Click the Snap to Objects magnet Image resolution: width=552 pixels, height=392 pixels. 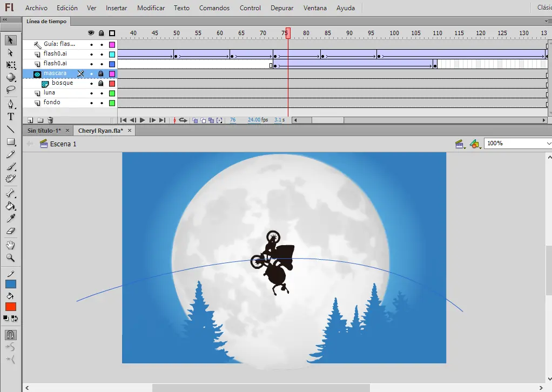(x=11, y=335)
